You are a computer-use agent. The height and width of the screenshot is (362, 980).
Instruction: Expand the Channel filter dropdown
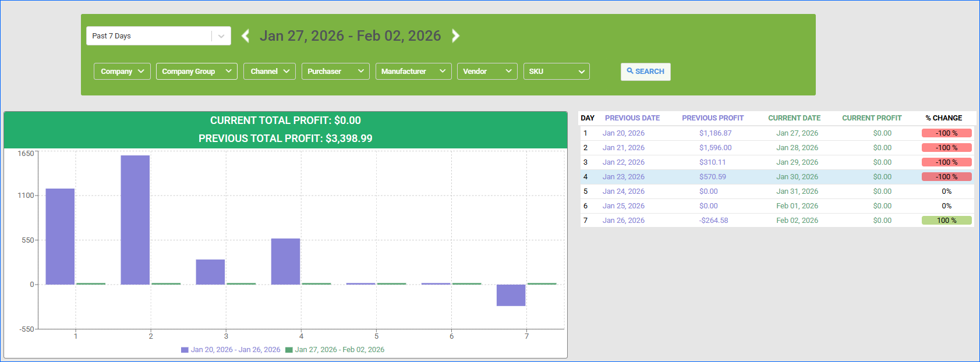(x=270, y=72)
